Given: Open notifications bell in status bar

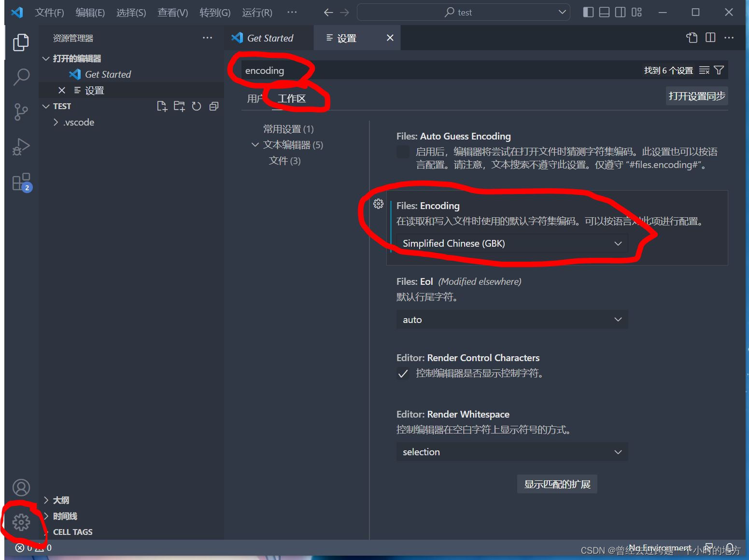Looking at the screenshot, I should click(x=731, y=547).
